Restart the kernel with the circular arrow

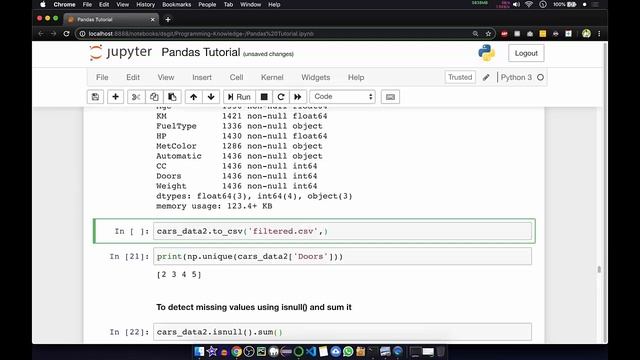pos(281,97)
